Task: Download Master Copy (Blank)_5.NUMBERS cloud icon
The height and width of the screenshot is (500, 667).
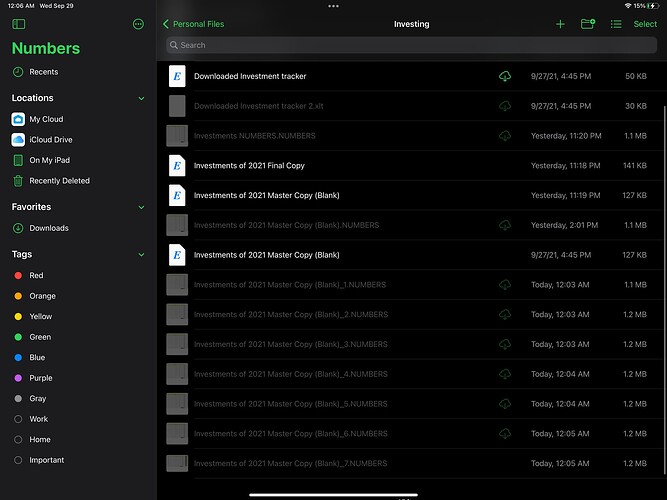Action: tap(505, 404)
